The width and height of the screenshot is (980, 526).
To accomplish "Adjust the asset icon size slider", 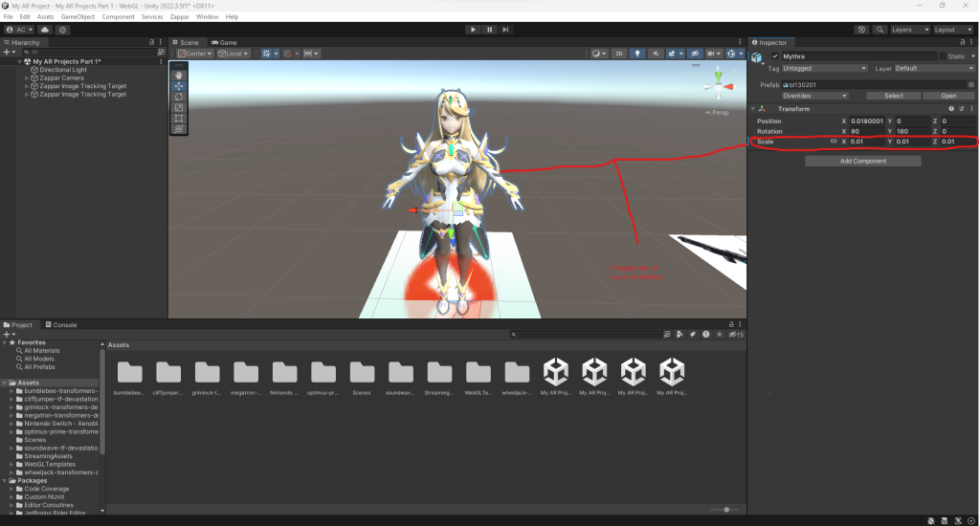I will 727,510.
